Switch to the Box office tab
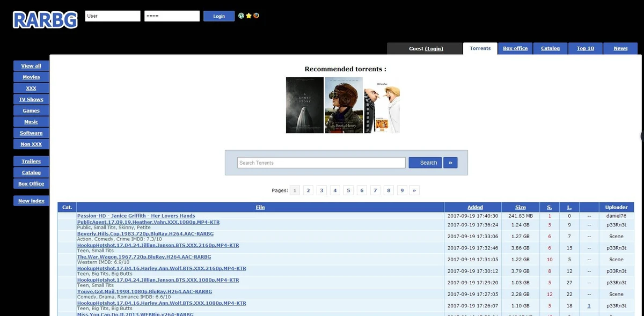The width and height of the screenshot is (644, 316). tap(515, 48)
